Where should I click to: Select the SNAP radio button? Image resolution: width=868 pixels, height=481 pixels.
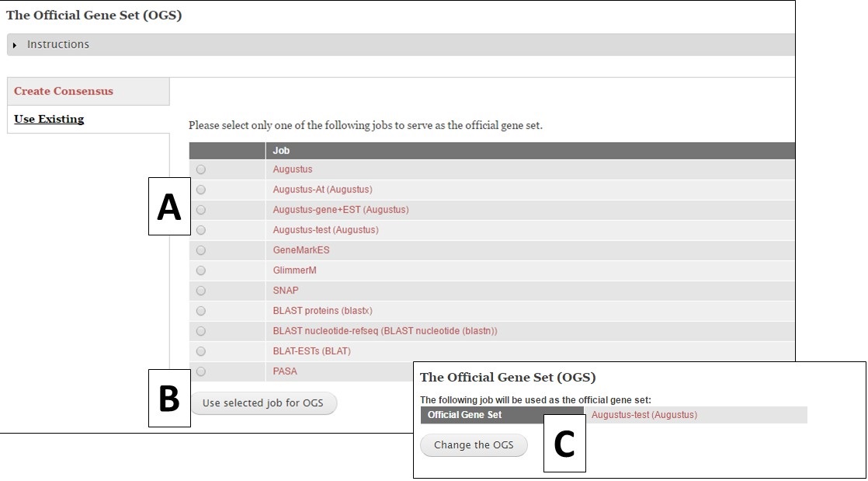click(200, 291)
